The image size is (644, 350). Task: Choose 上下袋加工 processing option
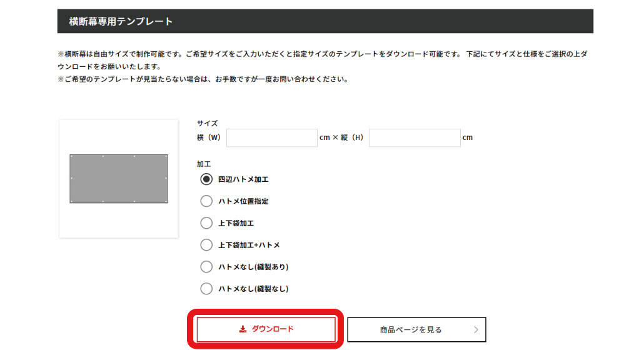pyautogui.click(x=206, y=223)
